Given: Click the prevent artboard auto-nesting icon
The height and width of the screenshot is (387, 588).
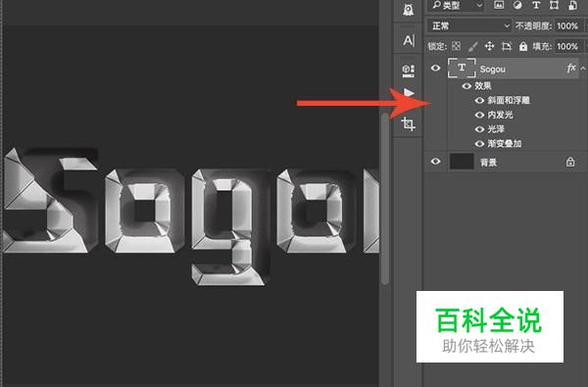Looking at the screenshot, I should click(x=507, y=46).
